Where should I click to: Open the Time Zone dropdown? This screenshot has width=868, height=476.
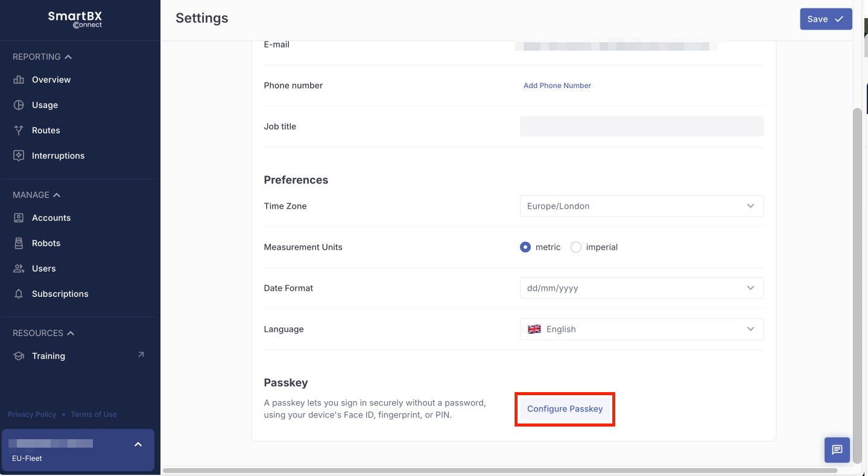click(641, 206)
